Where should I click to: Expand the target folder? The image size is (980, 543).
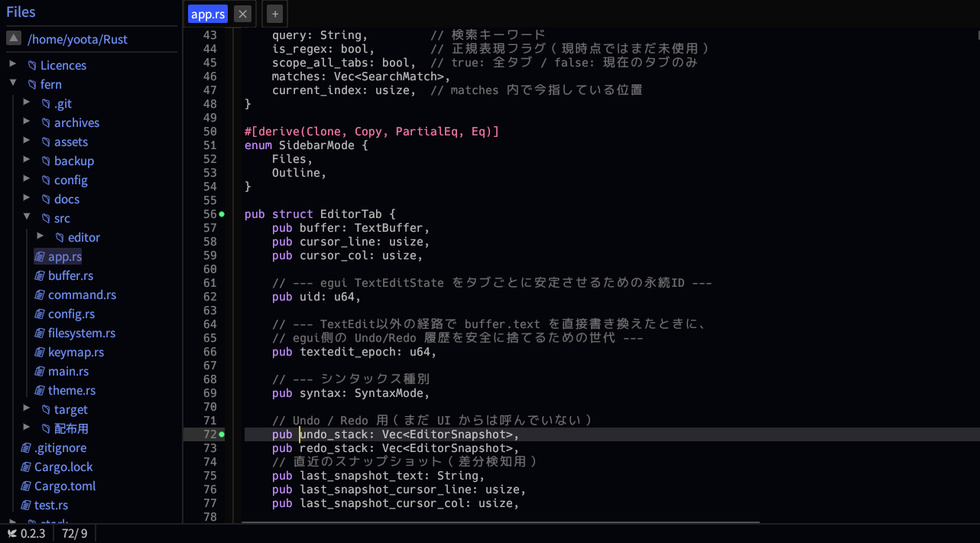pyautogui.click(x=27, y=408)
